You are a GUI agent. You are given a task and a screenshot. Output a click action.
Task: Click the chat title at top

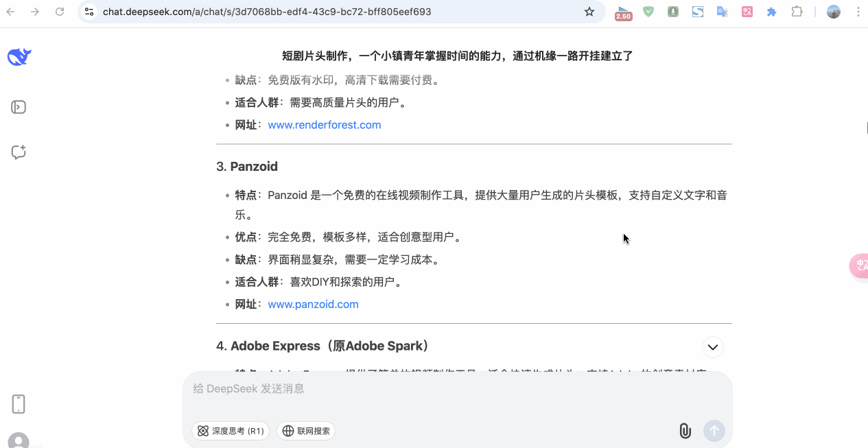[458, 56]
